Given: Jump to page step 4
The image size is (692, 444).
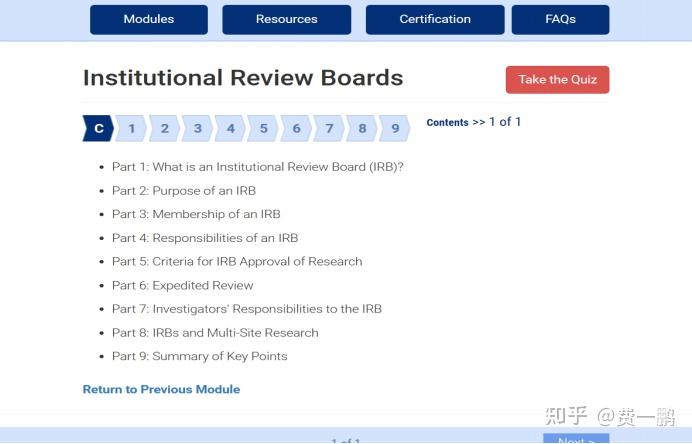Looking at the screenshot, I should pyautogui.click(x=231, y=128).
